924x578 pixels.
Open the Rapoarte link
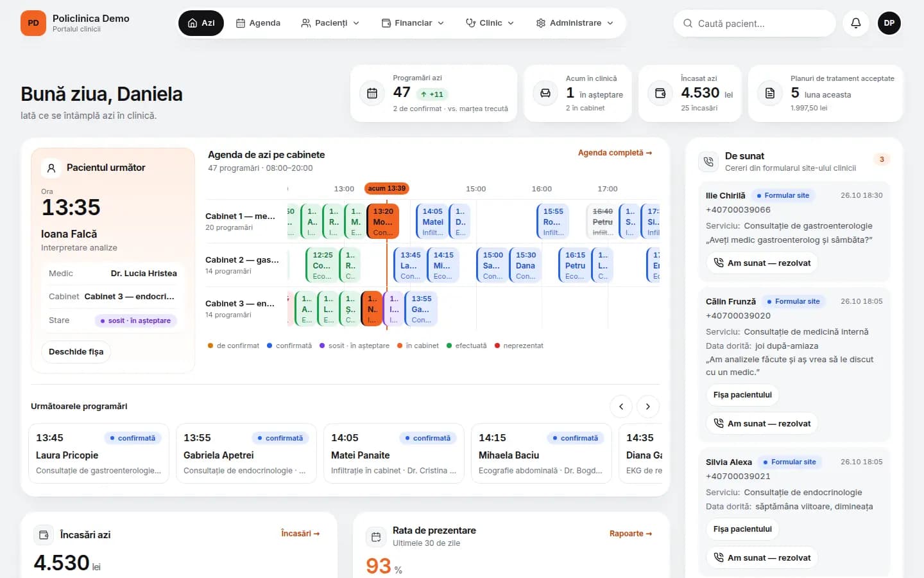click(x=631, y=534)
